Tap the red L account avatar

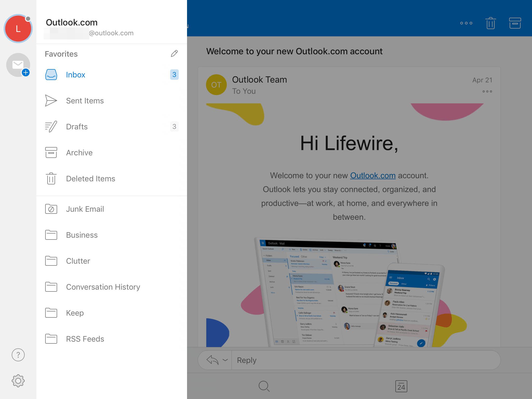[x=18, y=29]
